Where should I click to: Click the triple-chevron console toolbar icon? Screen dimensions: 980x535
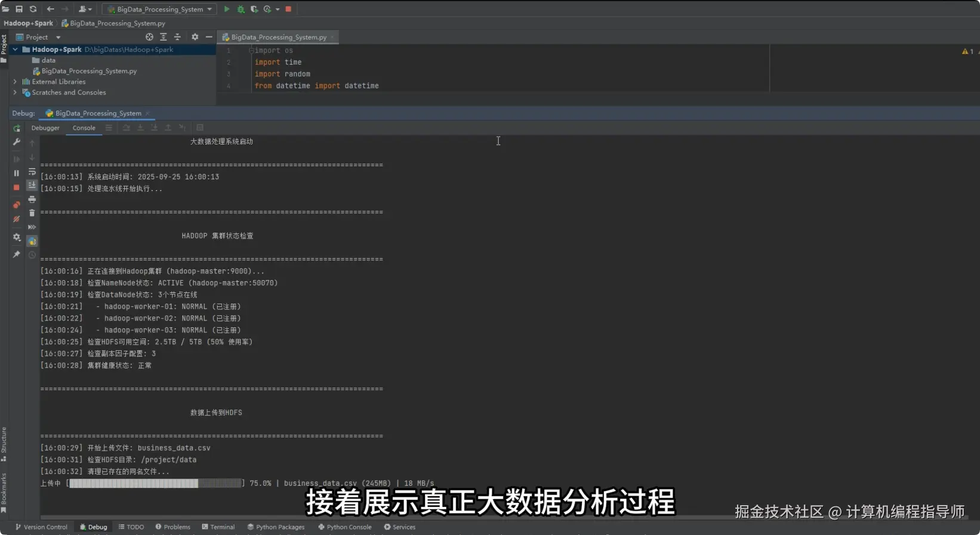pos(32,227)
